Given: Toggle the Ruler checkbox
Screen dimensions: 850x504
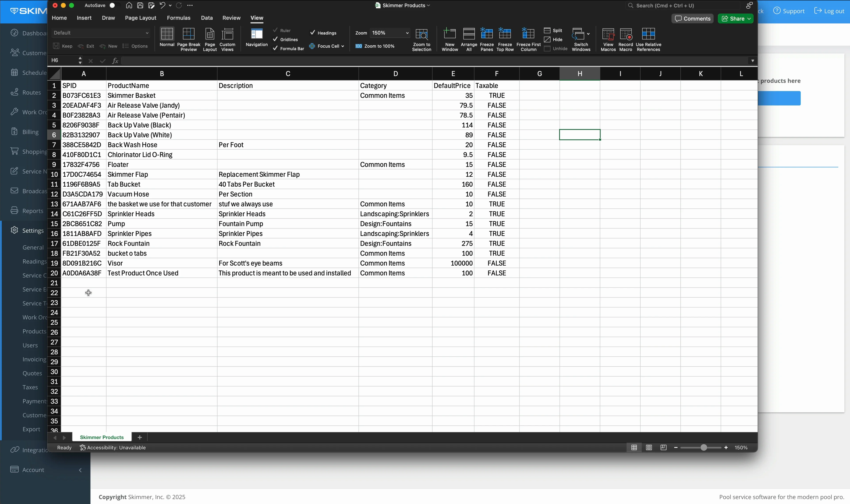Looking at the screenshot, I should (275, 30).
